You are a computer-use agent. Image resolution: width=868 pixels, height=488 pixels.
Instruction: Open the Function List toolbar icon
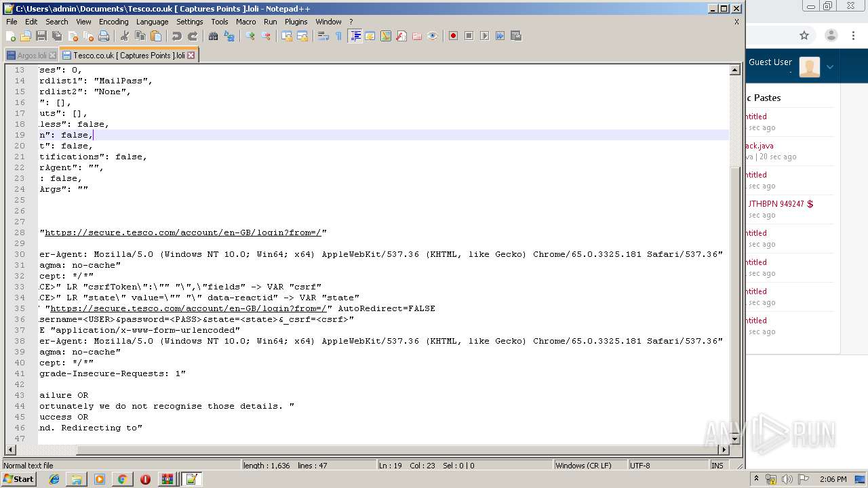click(x=401, y=36)
